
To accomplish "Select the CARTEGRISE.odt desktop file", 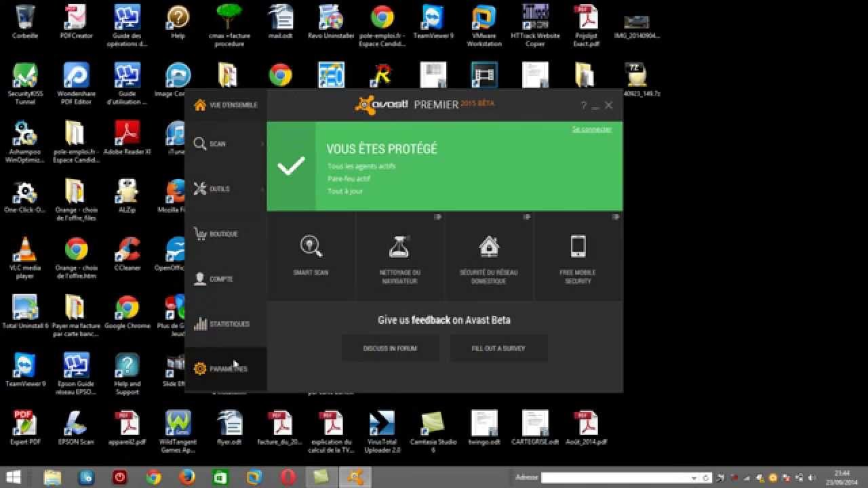I will (535, 428).
